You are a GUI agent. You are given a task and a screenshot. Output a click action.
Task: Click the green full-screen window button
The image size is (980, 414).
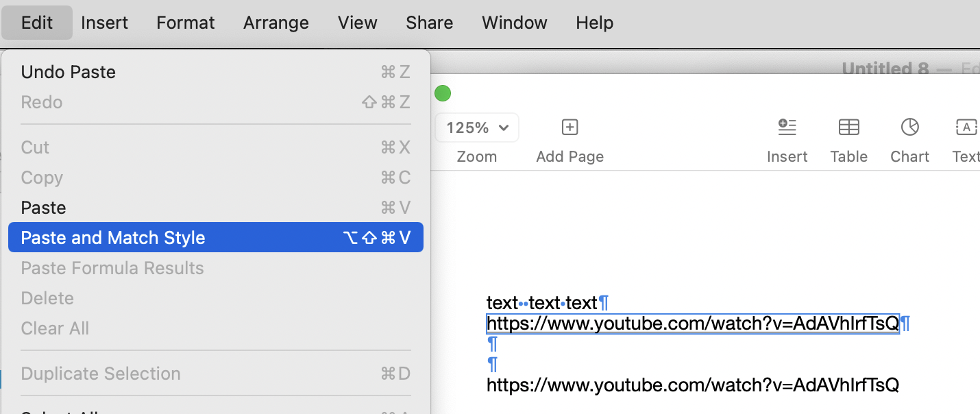pos(443,93)
